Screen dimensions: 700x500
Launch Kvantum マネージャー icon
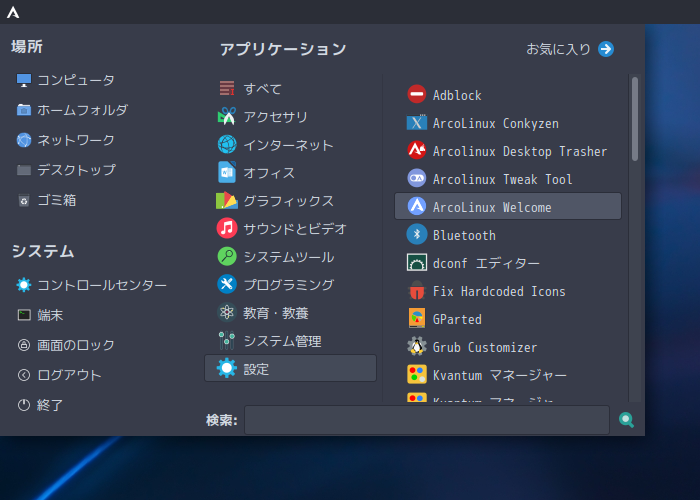pos(417,375)
